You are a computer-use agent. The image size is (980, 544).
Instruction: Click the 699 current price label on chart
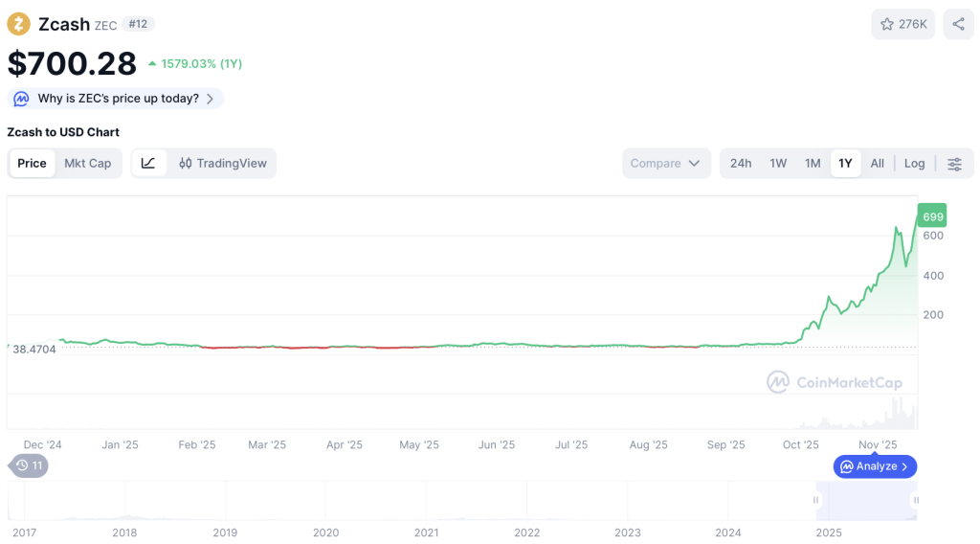(932, 216)
